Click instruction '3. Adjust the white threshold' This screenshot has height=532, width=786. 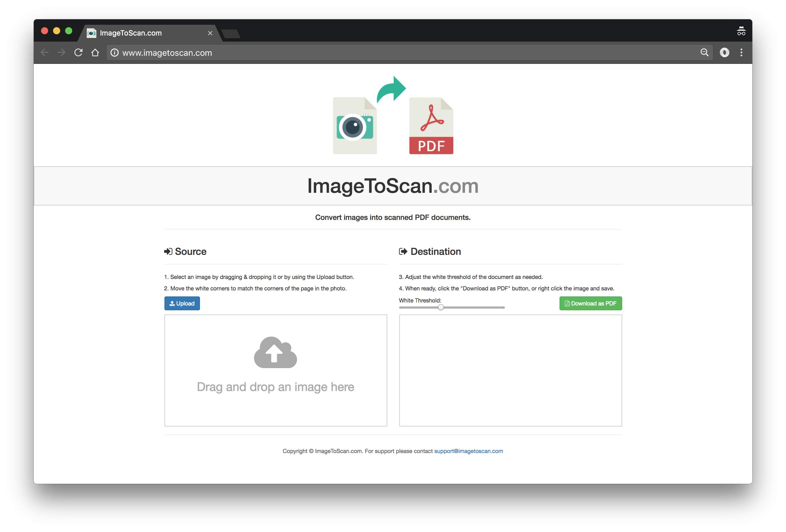[471, 277]
